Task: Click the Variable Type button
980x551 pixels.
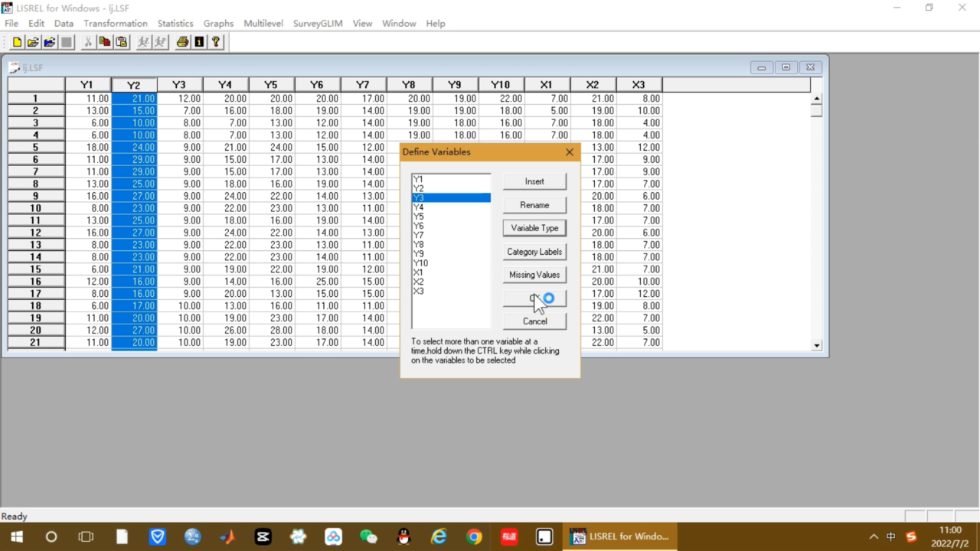Action: 534,228
